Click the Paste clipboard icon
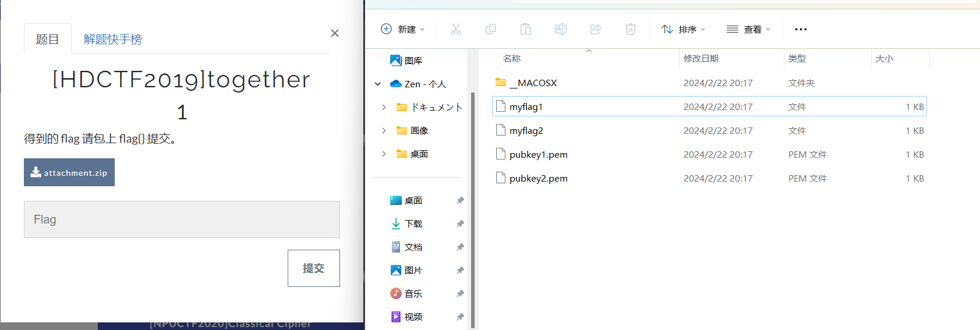The image size is (980, 330). tap(526, 29)
